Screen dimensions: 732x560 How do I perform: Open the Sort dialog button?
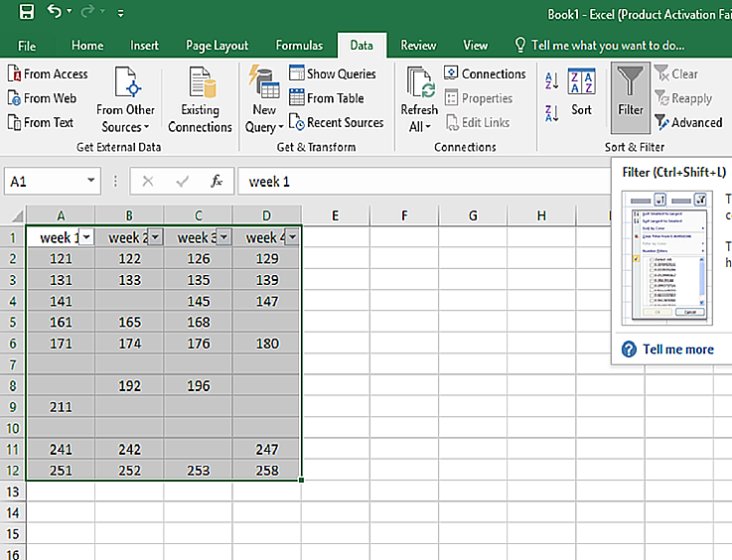[x=581, y=92]
